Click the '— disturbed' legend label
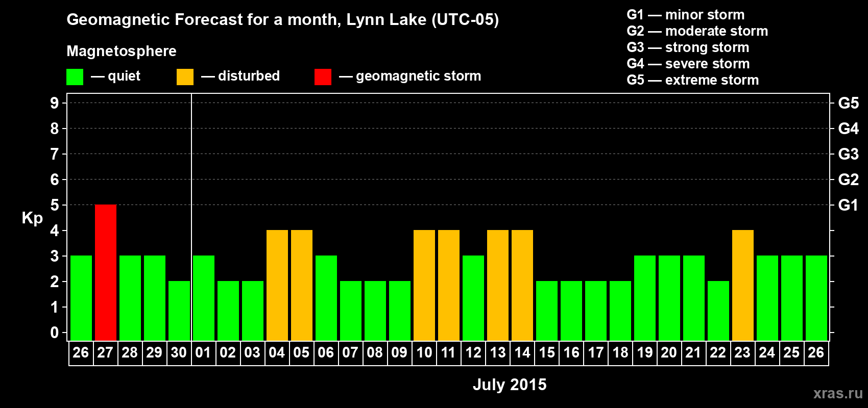The width and height of the screenshot is (868, 408). pyautogui.click(x=240, y=76)
